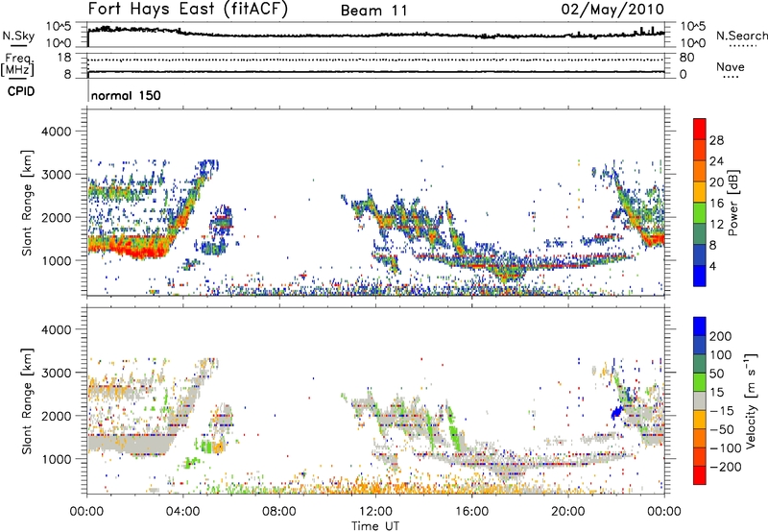
Task: Click the 'normal 150' CPID text
Action: [126, 95]
